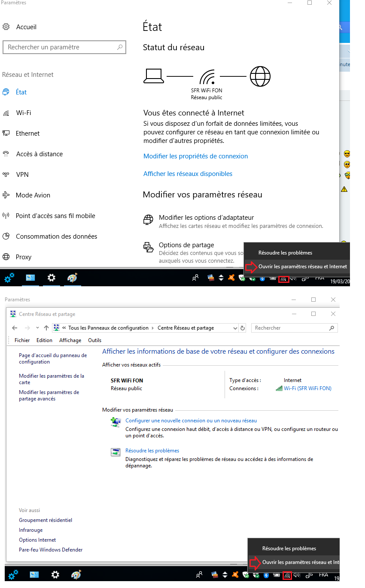Viewport: 365px width, 588px height.
Task: Open the recent locations dropdown arrow
Action: (x=37, y=328)
